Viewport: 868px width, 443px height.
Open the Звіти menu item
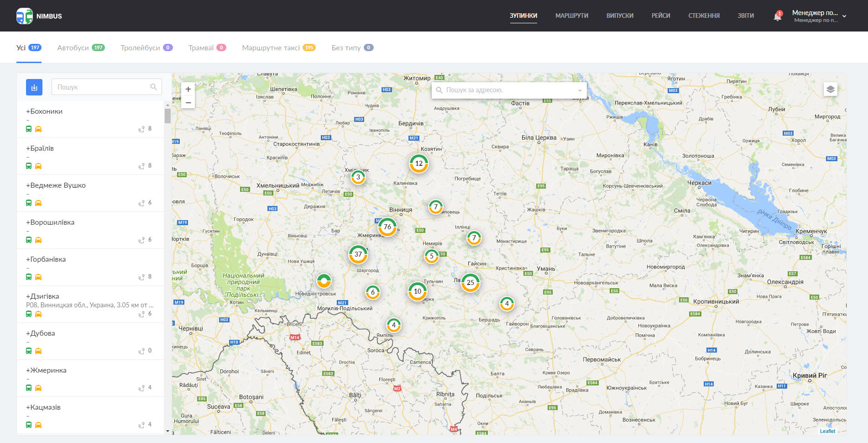[745, 16]
